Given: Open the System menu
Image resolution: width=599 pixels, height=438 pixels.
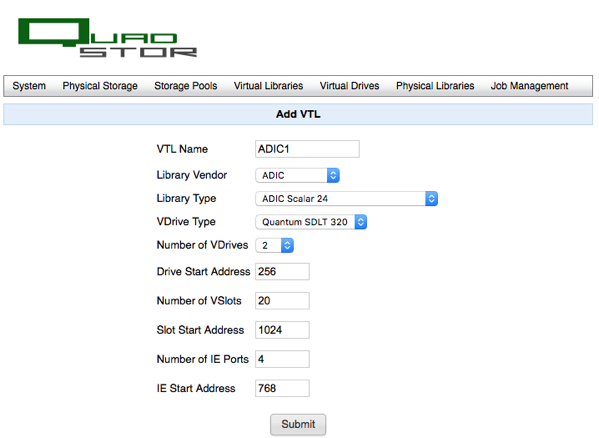Looking at the screenshot, I should [29, 86].
